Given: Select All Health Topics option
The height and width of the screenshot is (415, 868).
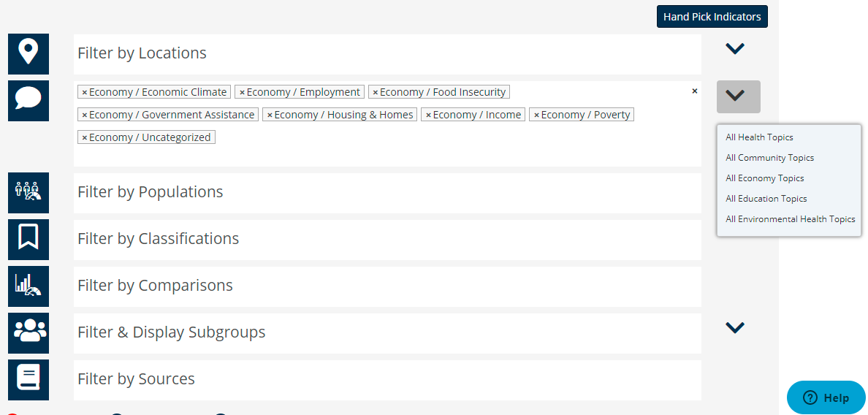Looking at the screenshot, I should (x=760, y=137).
